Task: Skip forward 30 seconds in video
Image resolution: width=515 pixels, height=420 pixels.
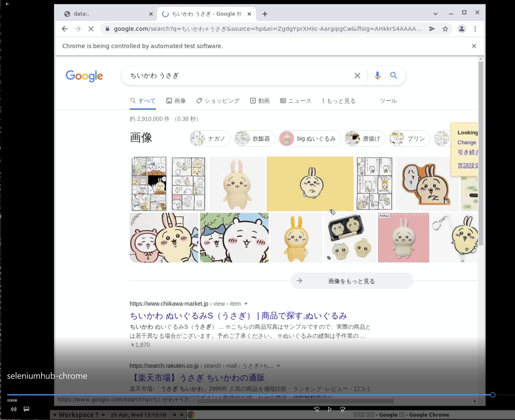Action: point(342,409)
